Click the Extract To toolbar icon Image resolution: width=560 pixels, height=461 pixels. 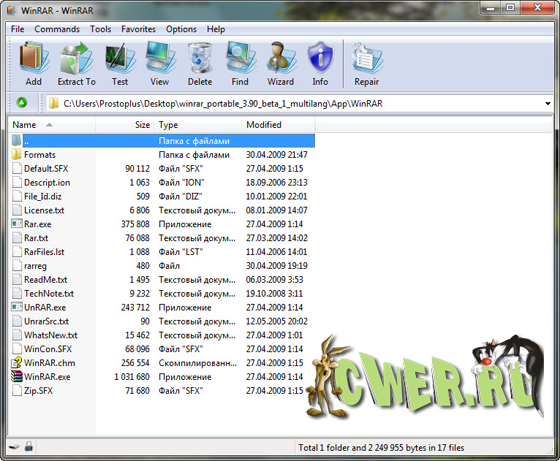coord(76,64)
